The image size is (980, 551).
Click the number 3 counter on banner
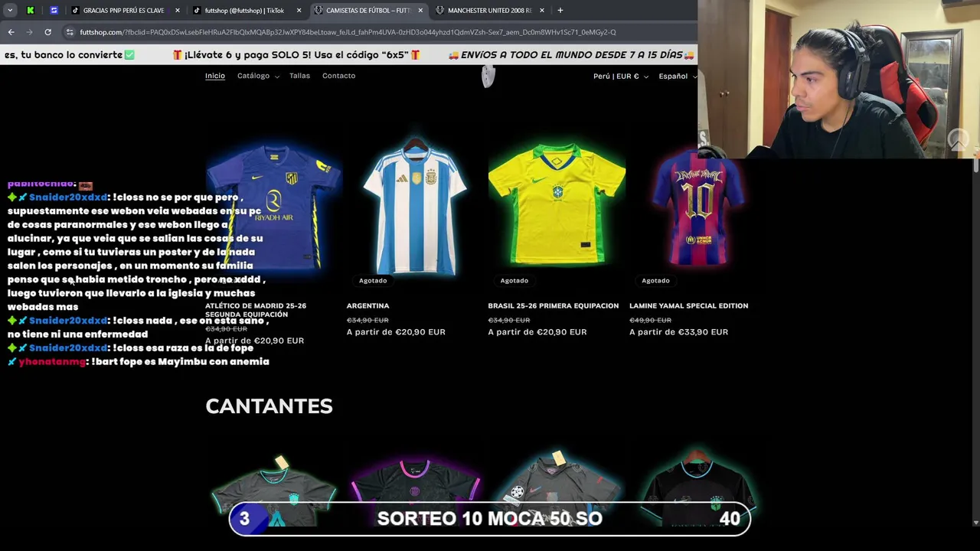click(244, 519)
